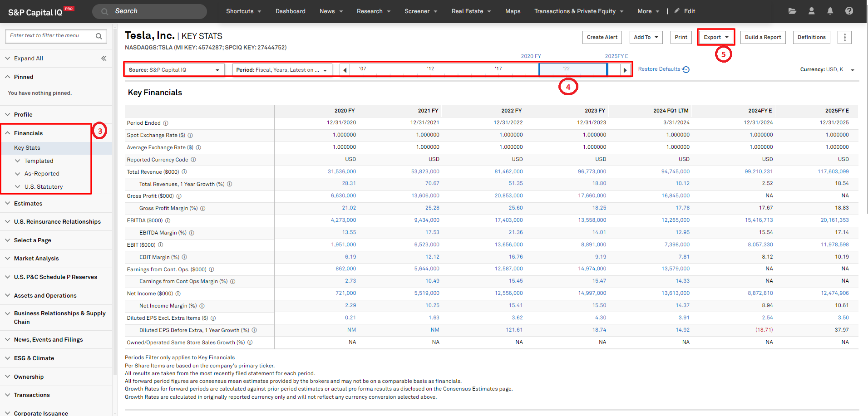The width and height of the screenshot is (868, 416).
Task: Open Transactions & Private Equity menu
Action: [579, 11]
